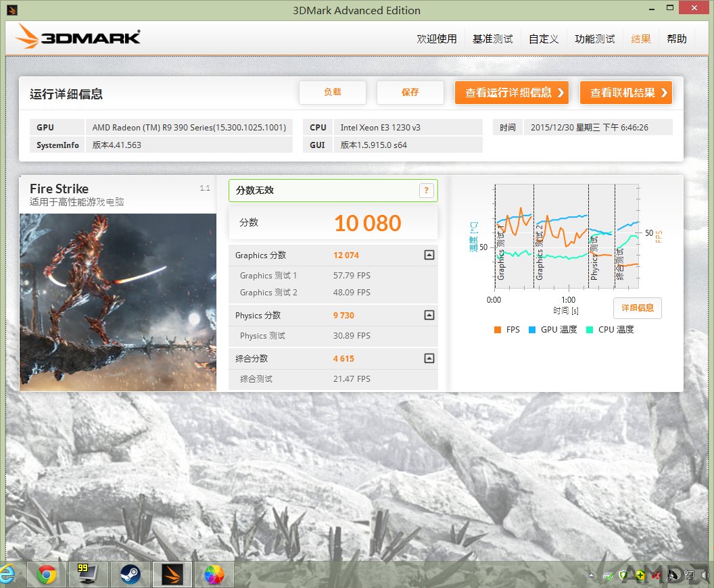The image size is (714, 588).
Task: Click the 2015/12/30 timestamp value
Action: 589,128
